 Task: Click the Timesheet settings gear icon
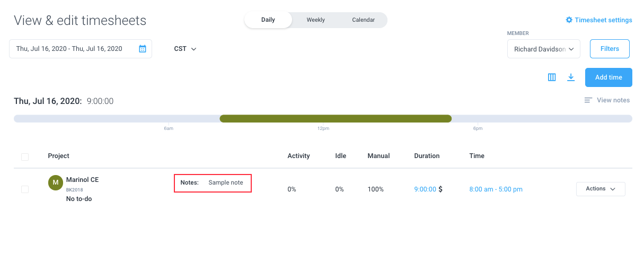pos(569,20)
